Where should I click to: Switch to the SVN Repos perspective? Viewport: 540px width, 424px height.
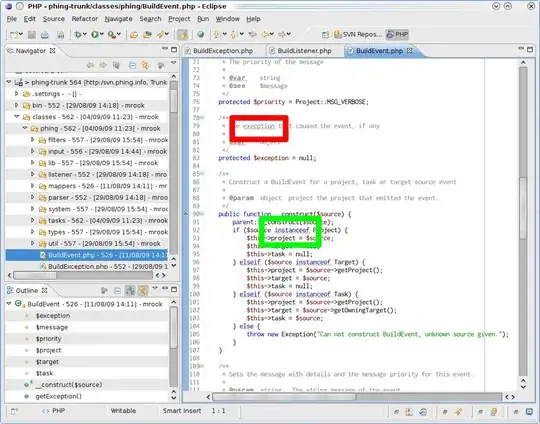(357, 34)
